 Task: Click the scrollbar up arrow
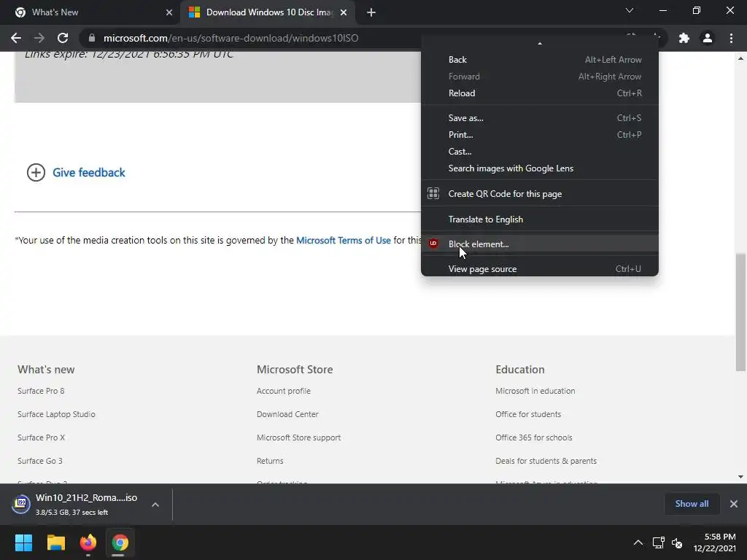click(x=740, y=58)
